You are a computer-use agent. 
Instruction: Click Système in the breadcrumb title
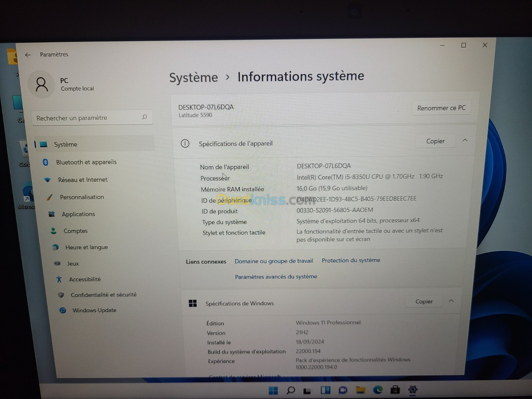click(194, 77)
